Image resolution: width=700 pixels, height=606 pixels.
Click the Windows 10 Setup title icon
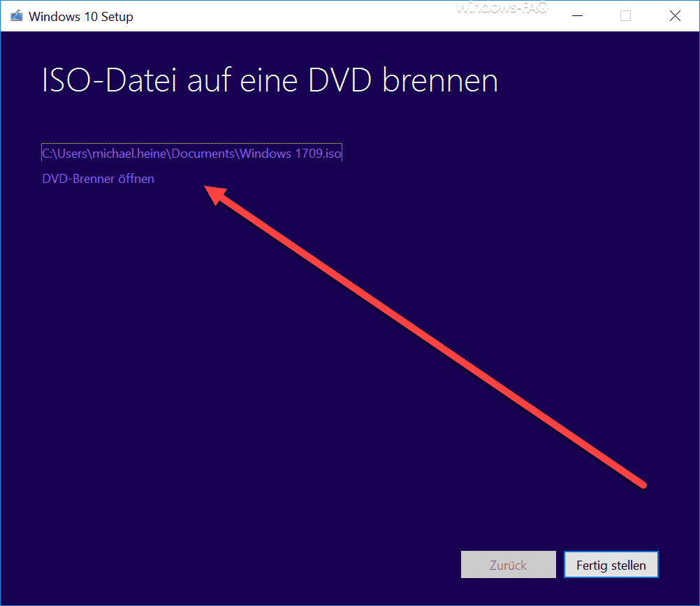tap(17, 16)
